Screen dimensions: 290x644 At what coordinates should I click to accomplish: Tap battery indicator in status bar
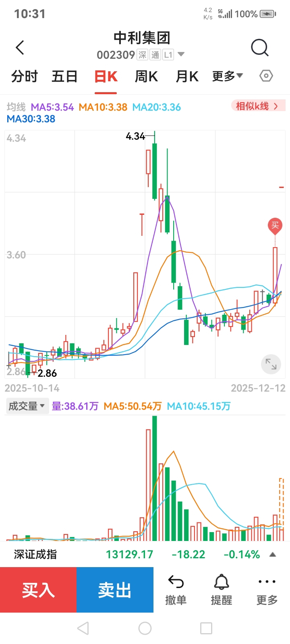pos(268,14)
